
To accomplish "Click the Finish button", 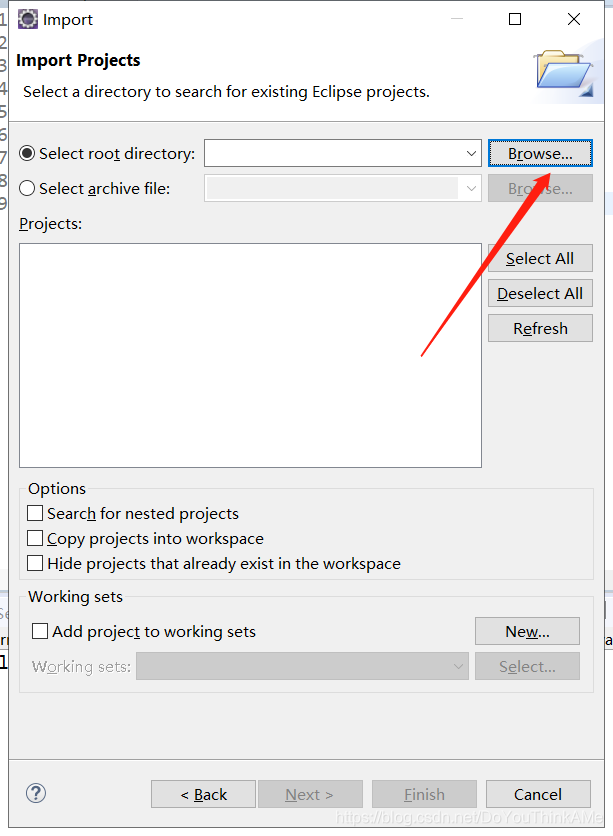I will tap(424, 794).
